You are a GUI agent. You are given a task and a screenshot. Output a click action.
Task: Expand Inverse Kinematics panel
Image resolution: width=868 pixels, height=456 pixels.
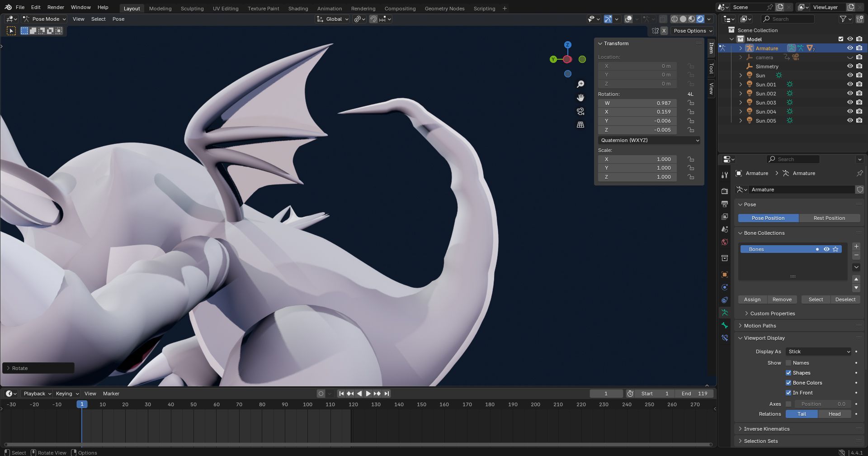(766, 429)
